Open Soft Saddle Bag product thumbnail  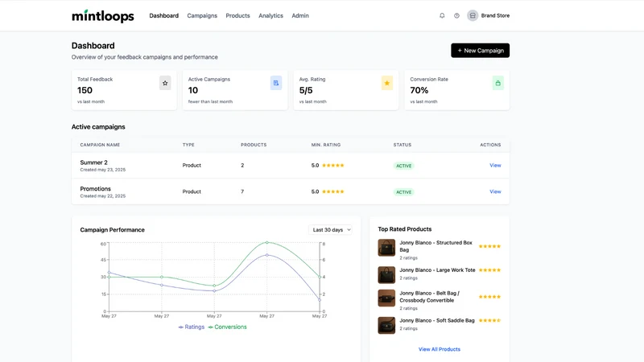click(x=386, y=326)
